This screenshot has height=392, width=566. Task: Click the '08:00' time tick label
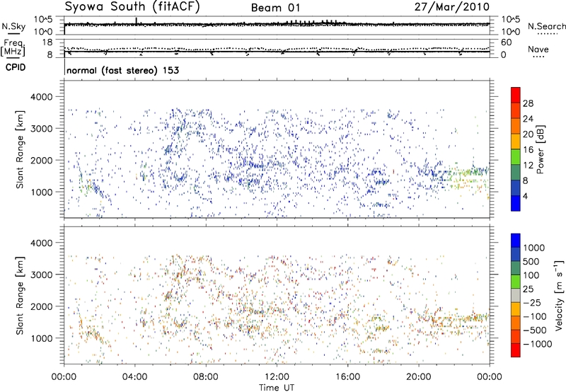206,377
